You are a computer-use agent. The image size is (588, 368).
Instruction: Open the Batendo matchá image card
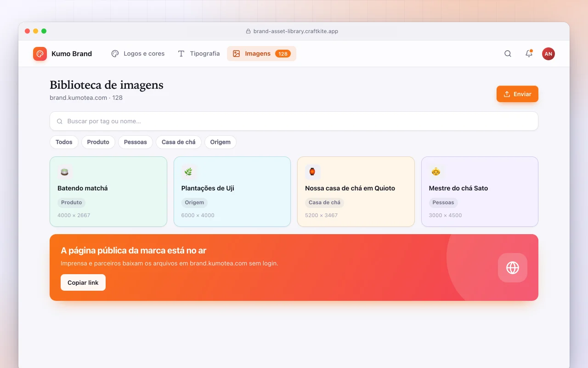108,192
